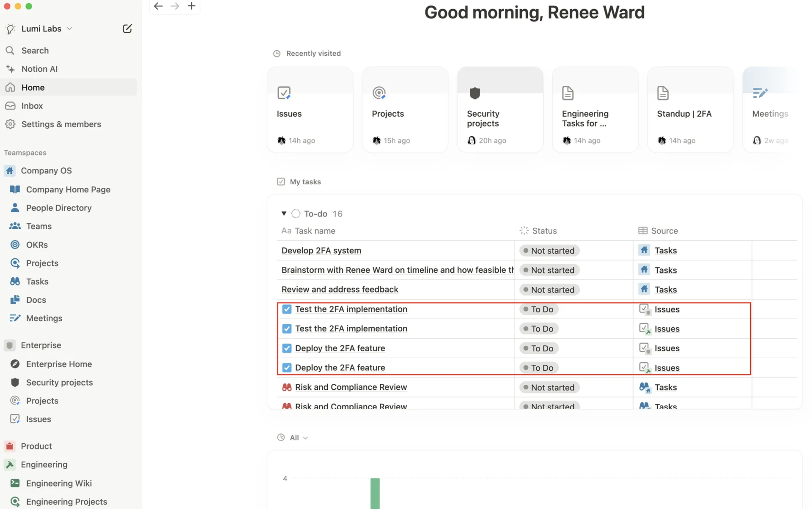Open the Inbox
The height and width of the screenshot is (509, 812).
point(32,106)
